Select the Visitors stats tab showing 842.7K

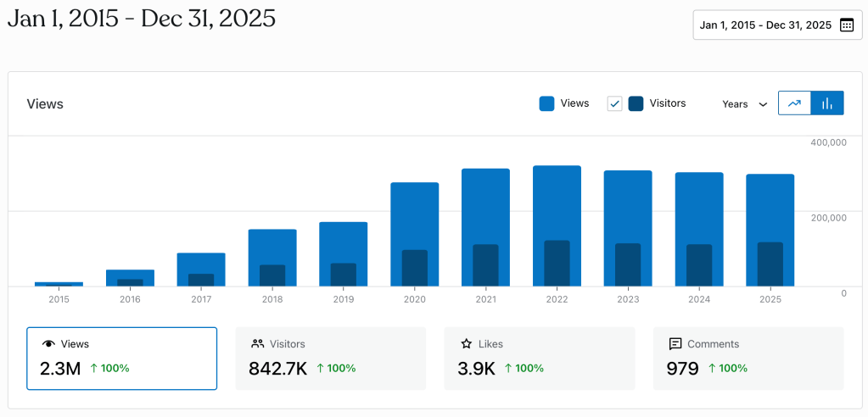click(330, 359)
